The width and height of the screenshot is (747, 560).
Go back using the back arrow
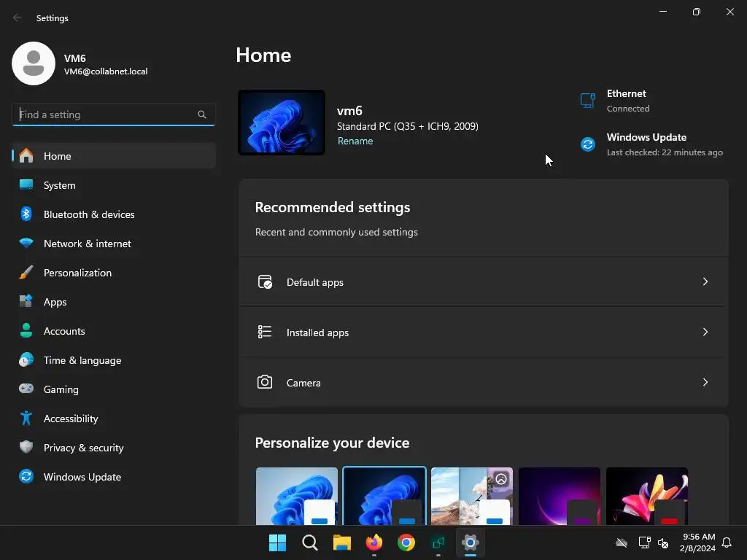point(18,17)
